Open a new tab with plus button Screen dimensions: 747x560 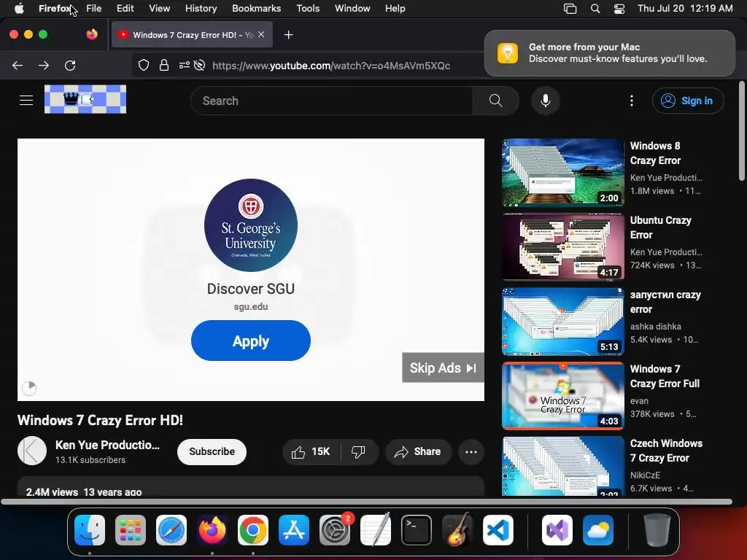288,35
